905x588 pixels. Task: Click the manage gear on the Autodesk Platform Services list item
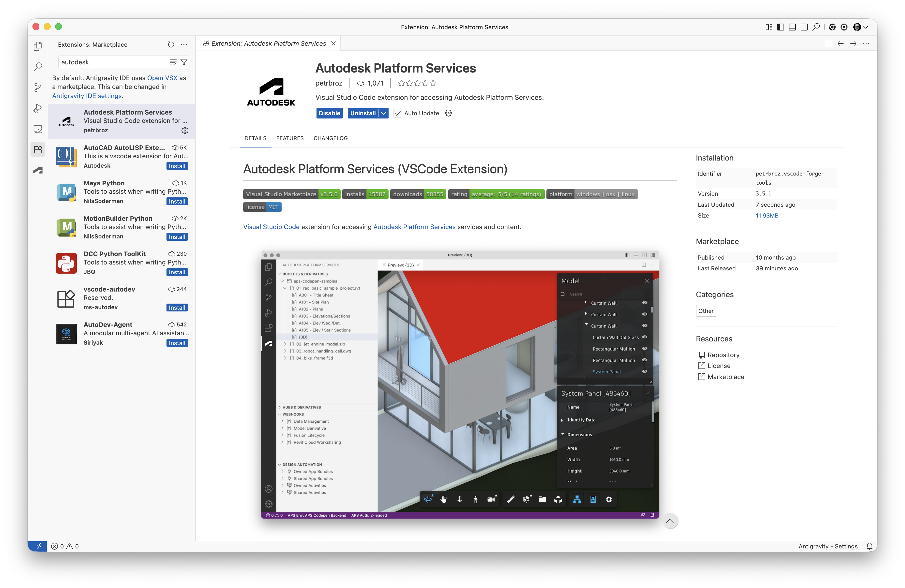click(185, 130)
